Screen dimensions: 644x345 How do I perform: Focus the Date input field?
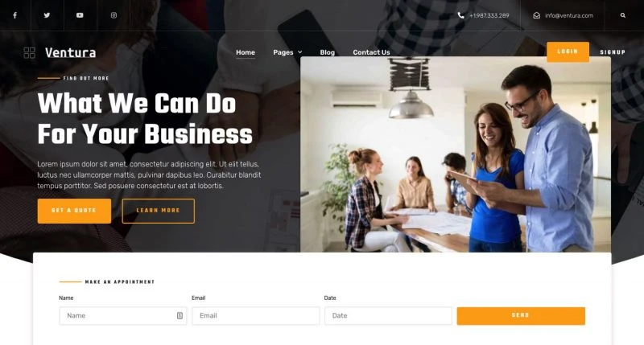tap(388, 316)
